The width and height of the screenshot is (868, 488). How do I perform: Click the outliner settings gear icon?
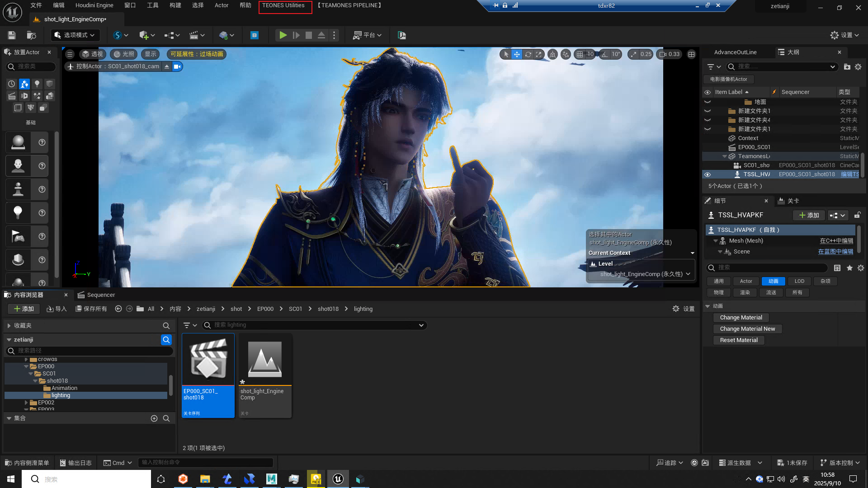click(858, 67)
